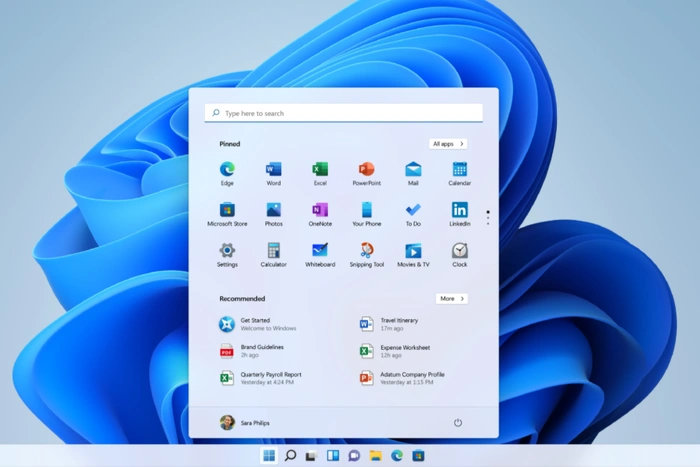Launch LinkedIn from pinned apps
Screen dimensions: 700x467
[x=459, y=214]
